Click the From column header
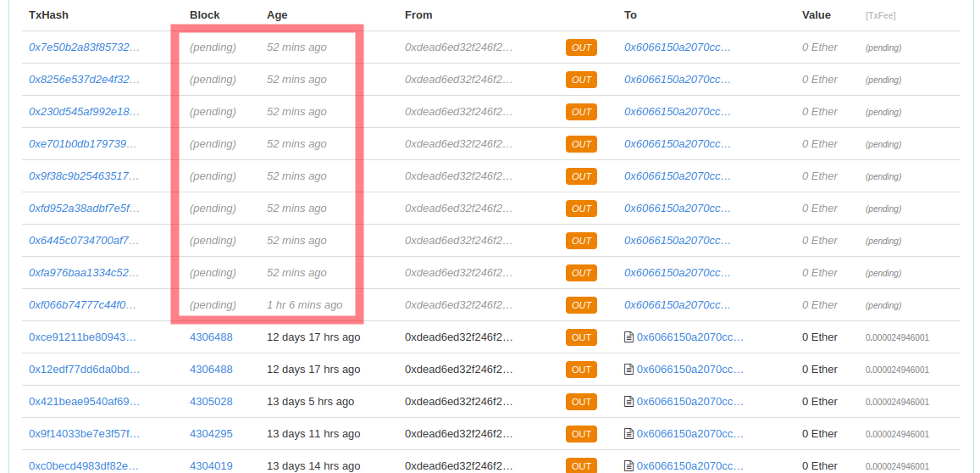 (418, 15)
